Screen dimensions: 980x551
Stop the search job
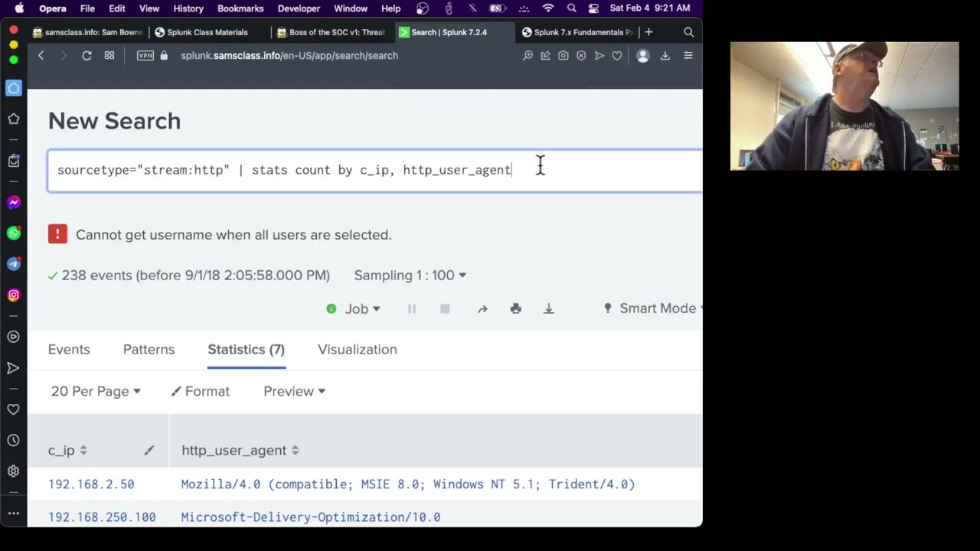pyautogui.click(x=445, y=308)
